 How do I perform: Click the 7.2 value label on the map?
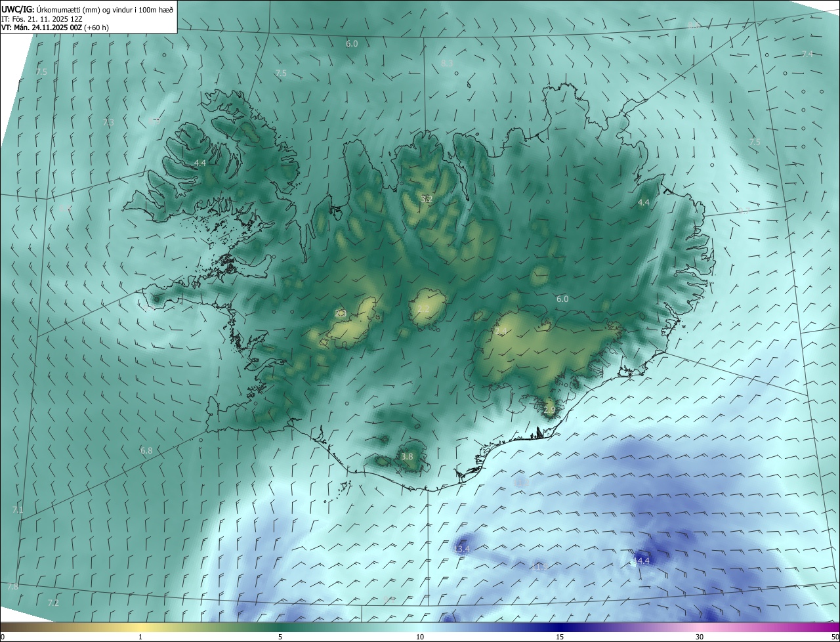(x=53, y=602)
